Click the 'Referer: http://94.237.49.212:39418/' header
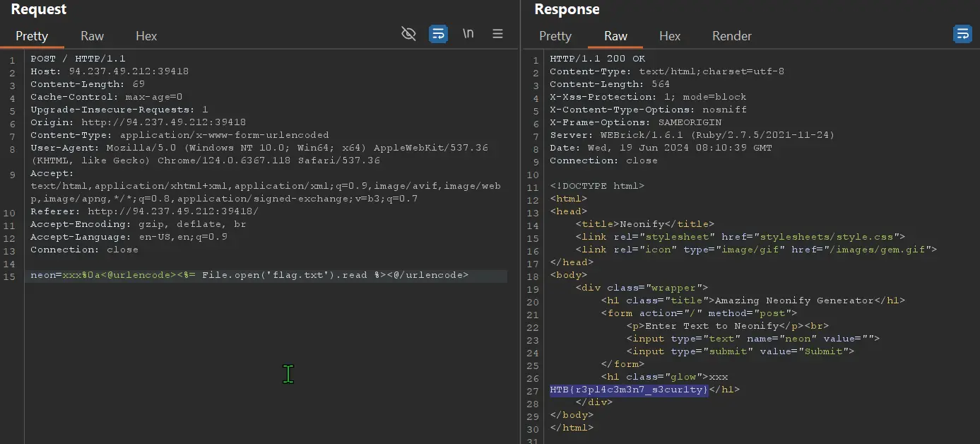This screenshot has width=980, height=444. [x=145, y=211]
